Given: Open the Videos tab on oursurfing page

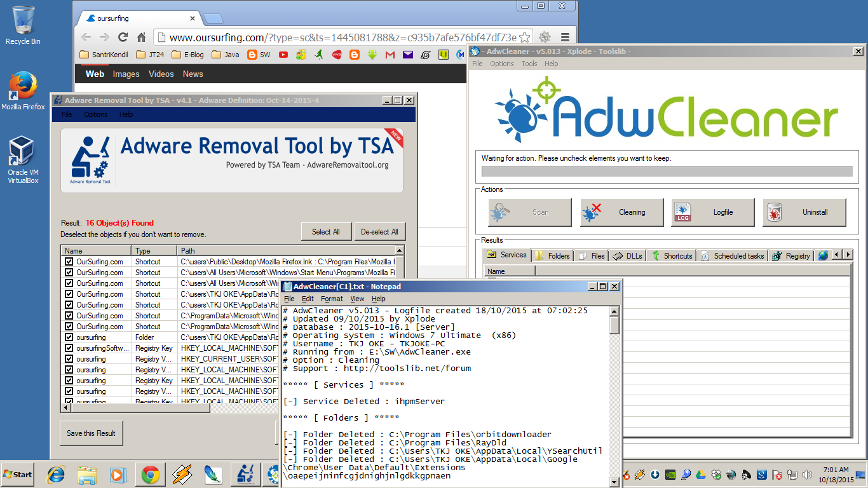Looking at the screenshot, I should (x=161, y=74).
